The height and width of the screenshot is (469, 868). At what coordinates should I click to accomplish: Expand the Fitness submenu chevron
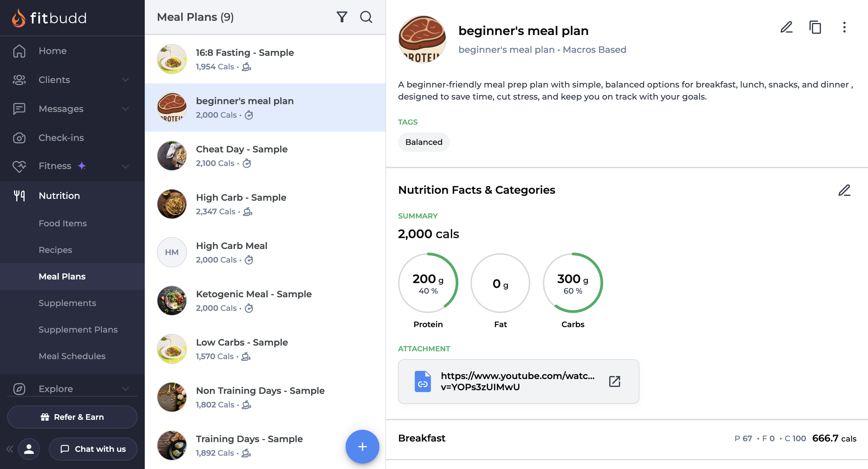pyautogui.click(x=125, y=167)
